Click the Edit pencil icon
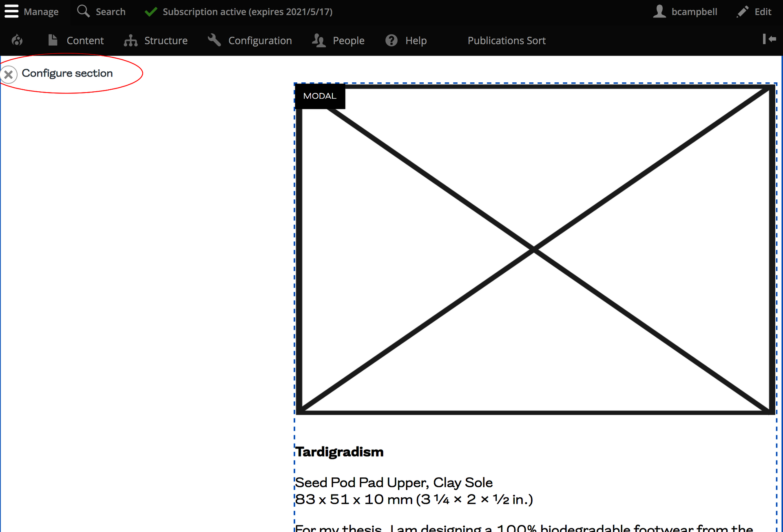The width and height of the screenshot is (783, 532). 743,11
